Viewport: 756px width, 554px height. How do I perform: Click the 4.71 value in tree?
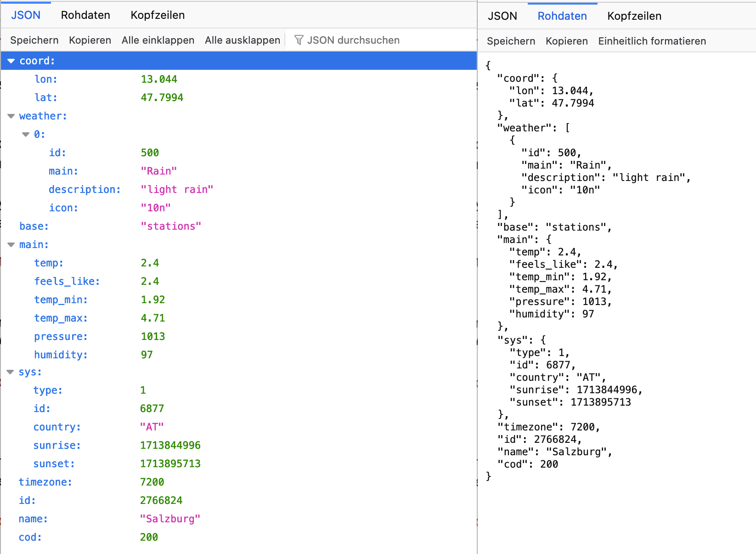click(x=153, y=318)
